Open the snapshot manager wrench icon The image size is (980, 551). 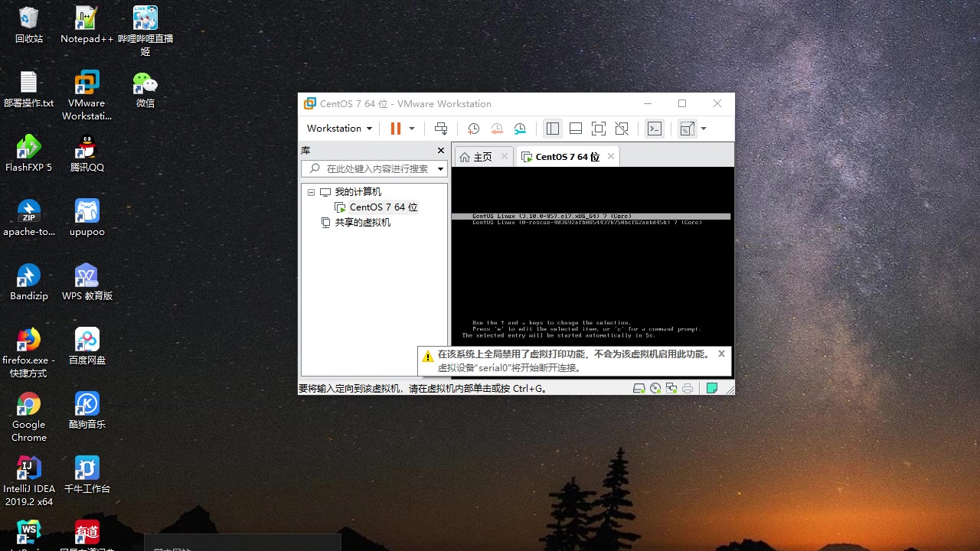(x=520, y=129)
